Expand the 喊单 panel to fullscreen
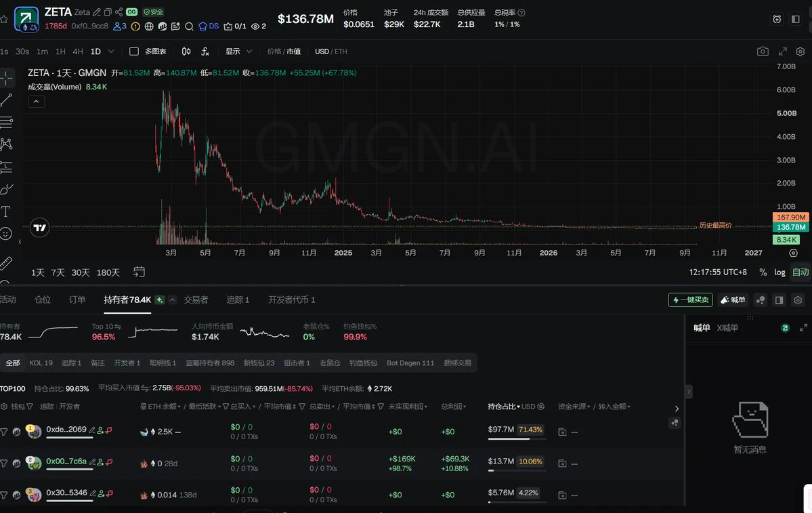 tap(803, 327)
